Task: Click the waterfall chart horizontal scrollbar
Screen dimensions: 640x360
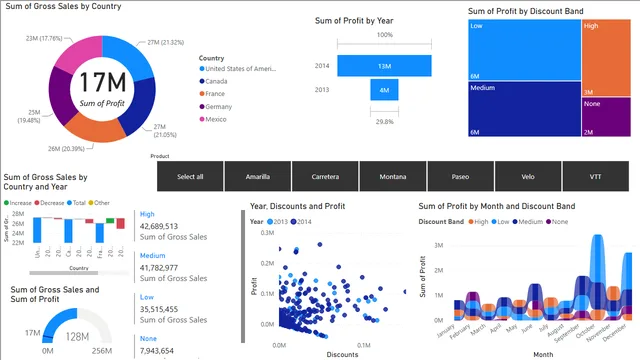Action: 63,273
